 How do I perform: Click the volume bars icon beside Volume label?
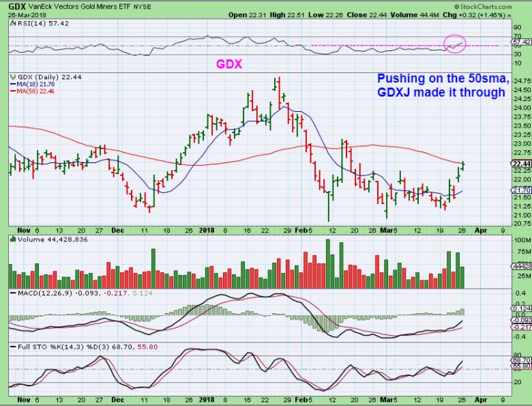(13, 240)
